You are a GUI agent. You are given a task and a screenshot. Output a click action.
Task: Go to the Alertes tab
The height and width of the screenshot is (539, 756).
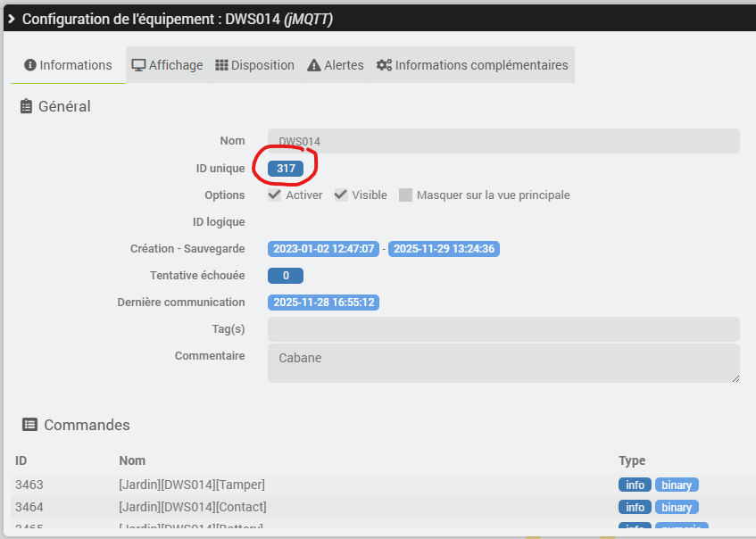pyautogui.click(x=335, y=65)
